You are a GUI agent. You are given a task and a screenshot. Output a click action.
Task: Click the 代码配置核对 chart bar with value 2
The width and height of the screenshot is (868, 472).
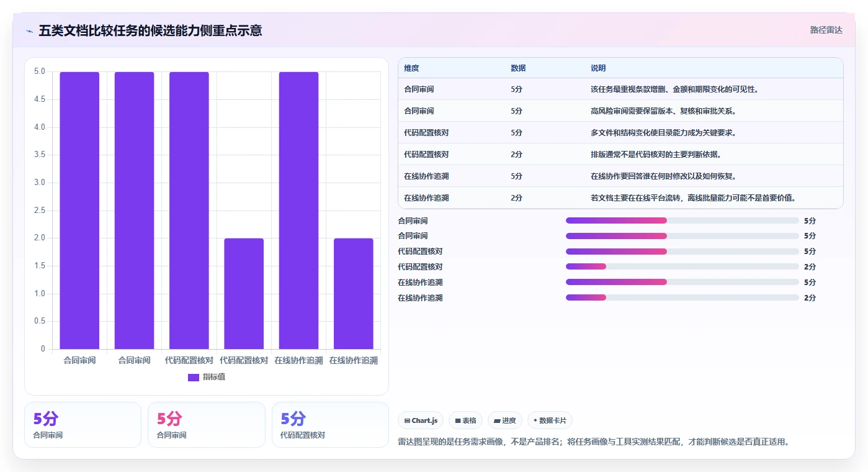tap(244, 294)
